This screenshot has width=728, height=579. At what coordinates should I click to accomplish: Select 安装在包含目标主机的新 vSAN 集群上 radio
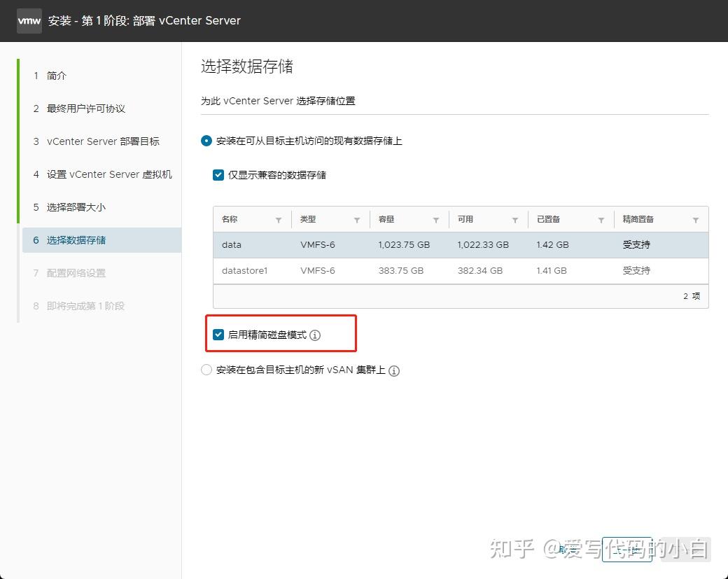coord(206,370)
